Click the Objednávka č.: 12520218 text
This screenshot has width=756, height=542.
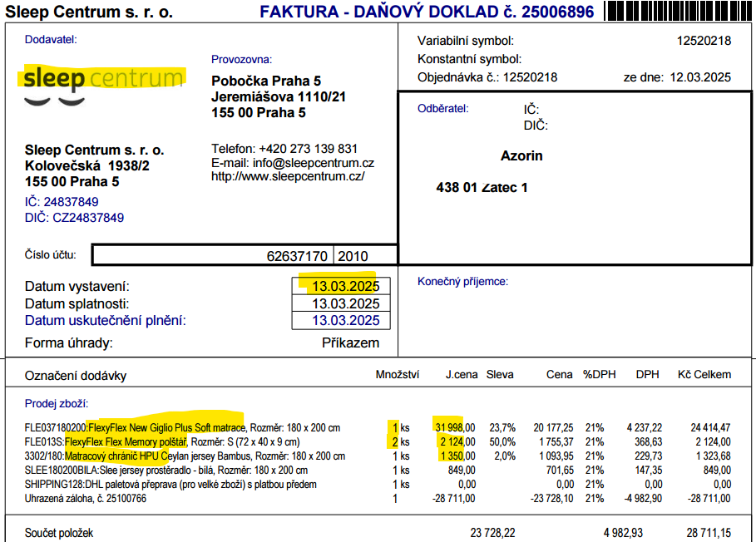[487, 77]
